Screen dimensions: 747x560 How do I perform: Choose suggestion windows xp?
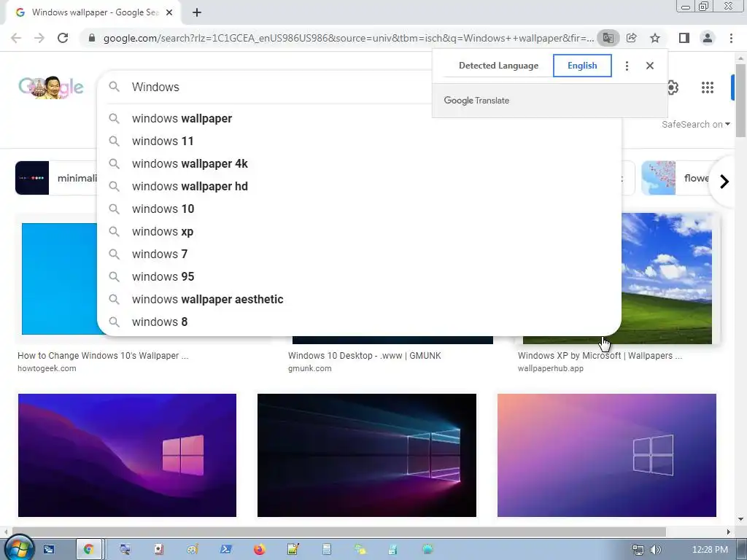pos(359,231)
